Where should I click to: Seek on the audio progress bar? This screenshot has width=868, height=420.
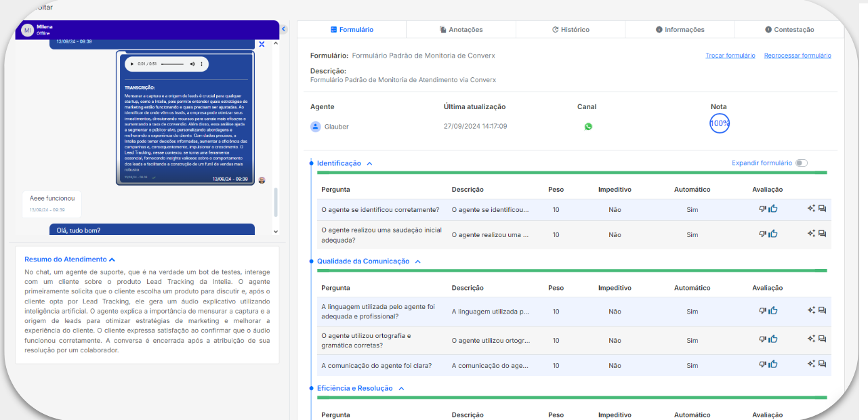172,64
